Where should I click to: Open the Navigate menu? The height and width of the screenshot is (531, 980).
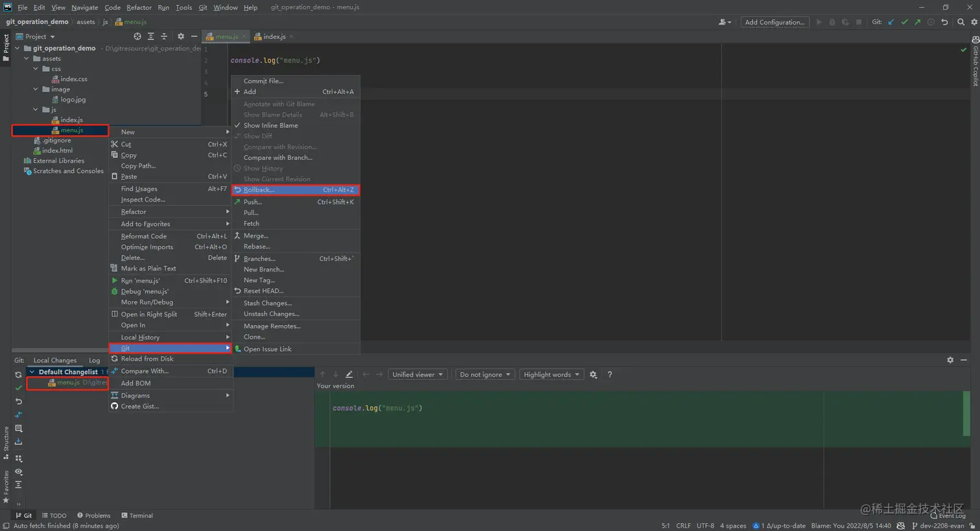[x=84, y=7]
